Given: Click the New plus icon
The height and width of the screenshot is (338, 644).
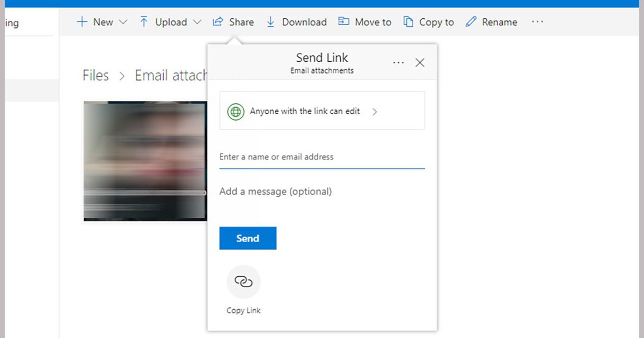Looking at the screenshot, I should point(82,22).
